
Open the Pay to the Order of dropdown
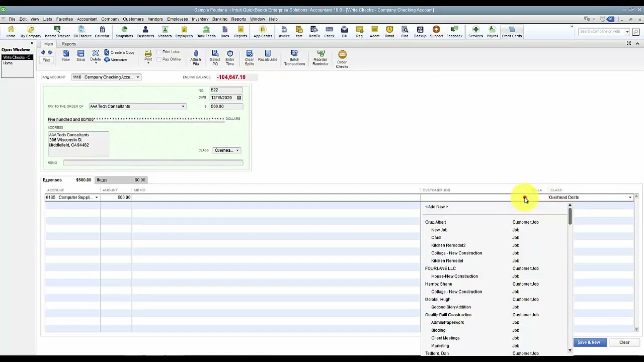[x=183, y=106]
